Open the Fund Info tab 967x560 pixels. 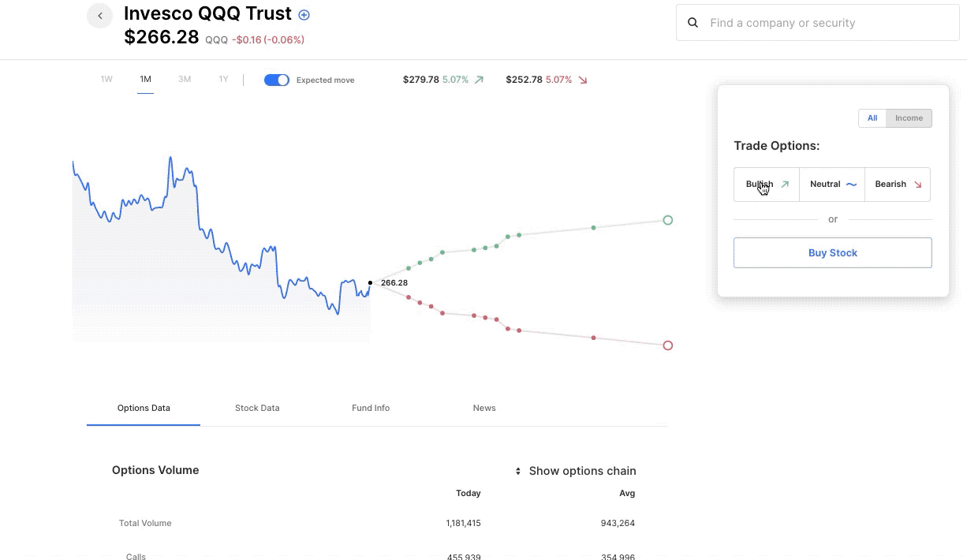click(x=371, y=408)
